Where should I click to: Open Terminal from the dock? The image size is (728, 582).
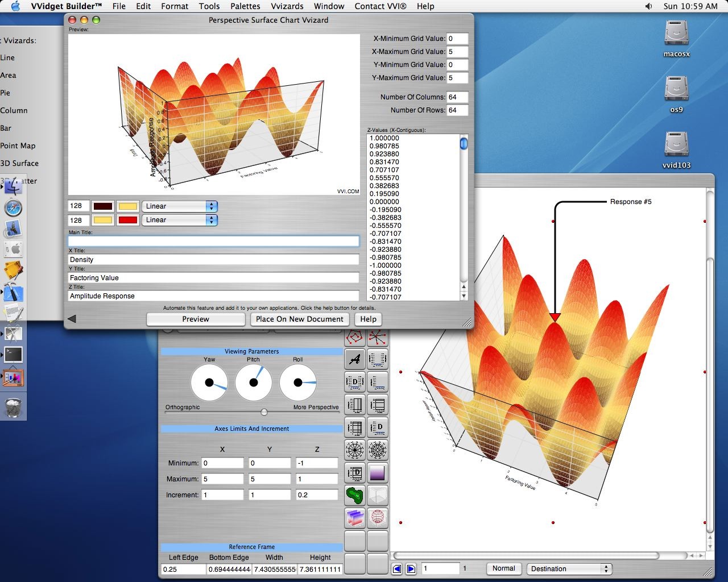pyautogui.click(x=13, y=354)
